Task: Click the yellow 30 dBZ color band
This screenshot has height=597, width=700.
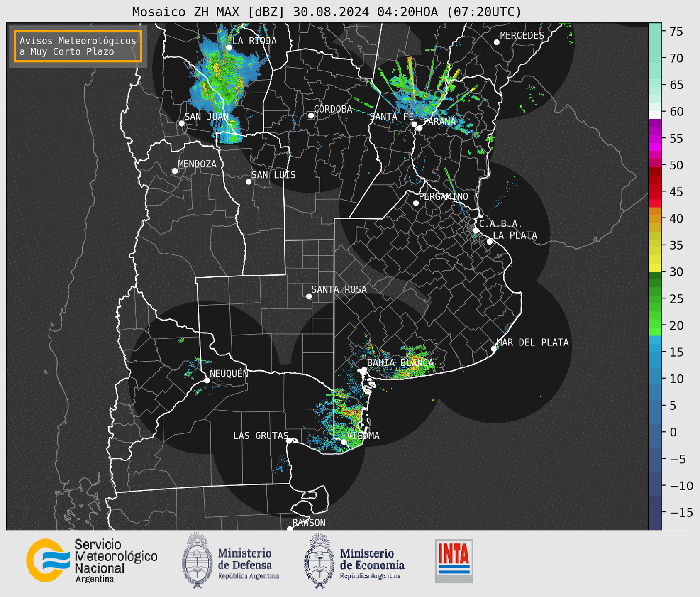Action: click(655, 268)
